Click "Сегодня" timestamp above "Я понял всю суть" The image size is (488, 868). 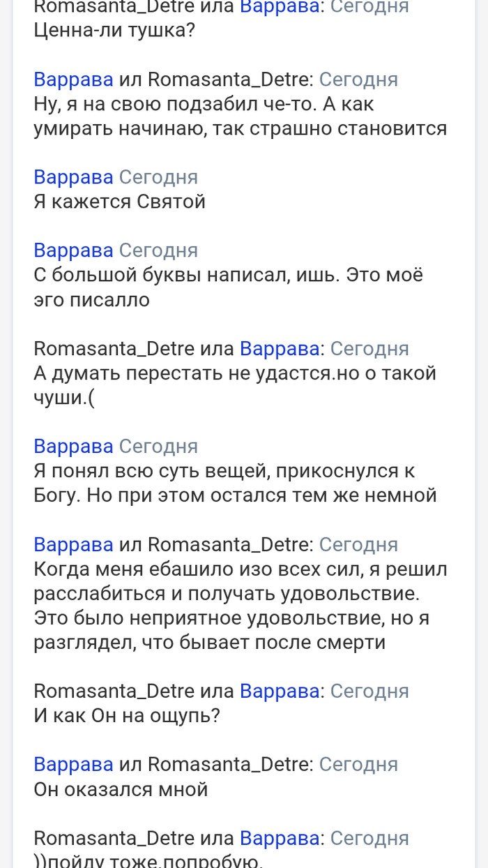tap(158, 447)
